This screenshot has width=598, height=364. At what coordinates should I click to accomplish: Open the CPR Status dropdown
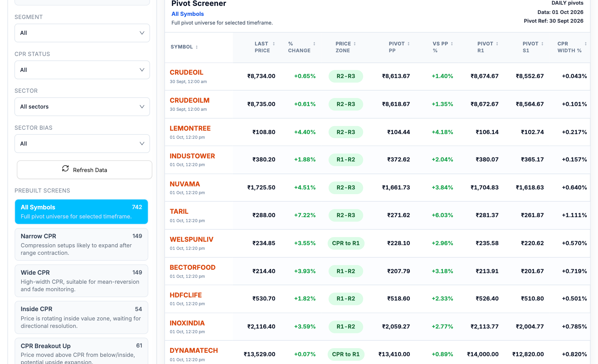pyautogui.click(x=82, y=70)
